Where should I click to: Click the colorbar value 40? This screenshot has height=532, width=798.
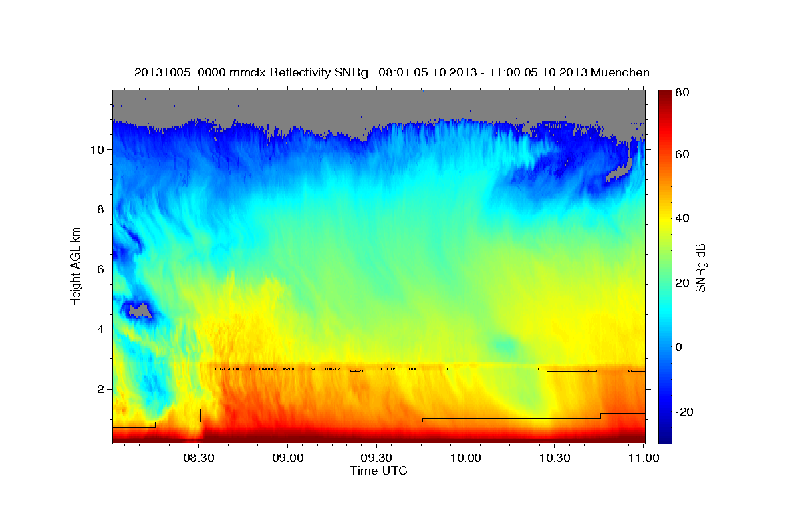click(x=684, y=219)
